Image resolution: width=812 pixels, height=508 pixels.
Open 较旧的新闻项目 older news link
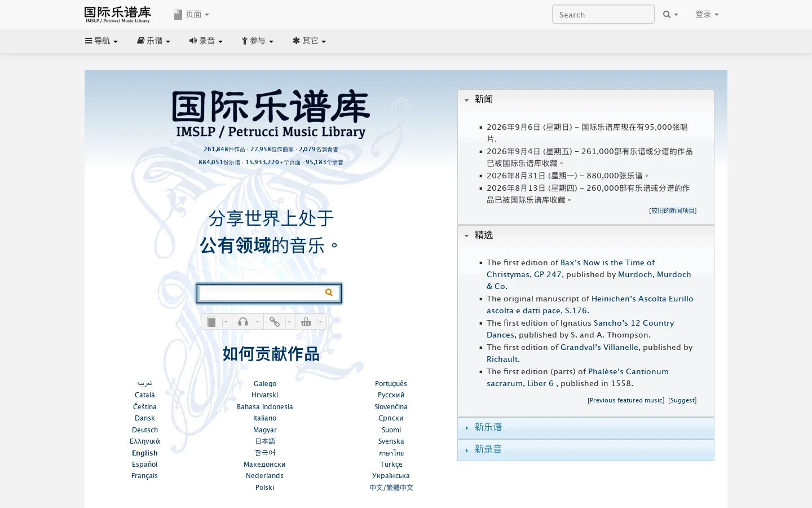click(673, 211)
